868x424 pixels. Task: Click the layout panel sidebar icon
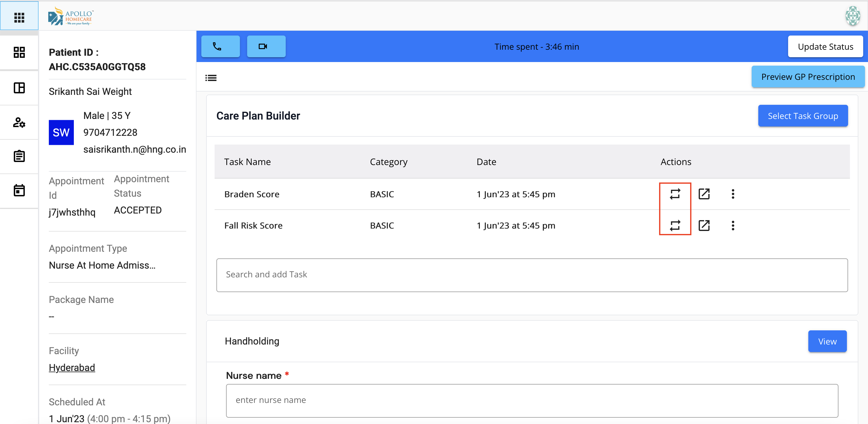click(19, 88)
